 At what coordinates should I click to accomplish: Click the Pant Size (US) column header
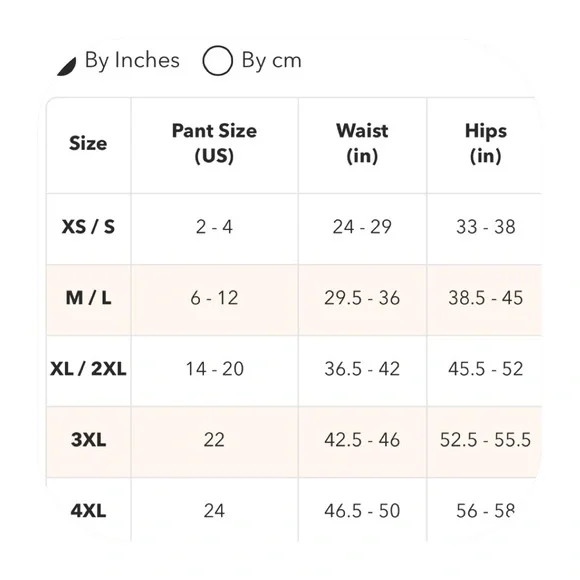point(214,143)
